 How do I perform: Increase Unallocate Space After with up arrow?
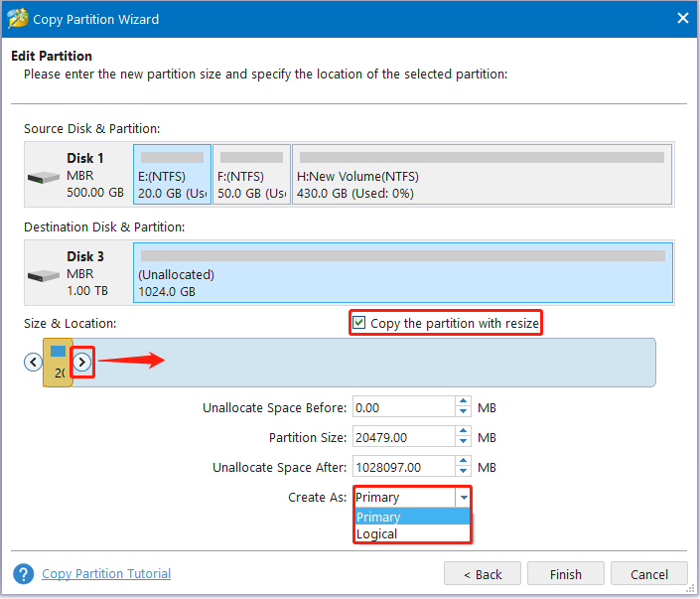[x=463, y=461]
